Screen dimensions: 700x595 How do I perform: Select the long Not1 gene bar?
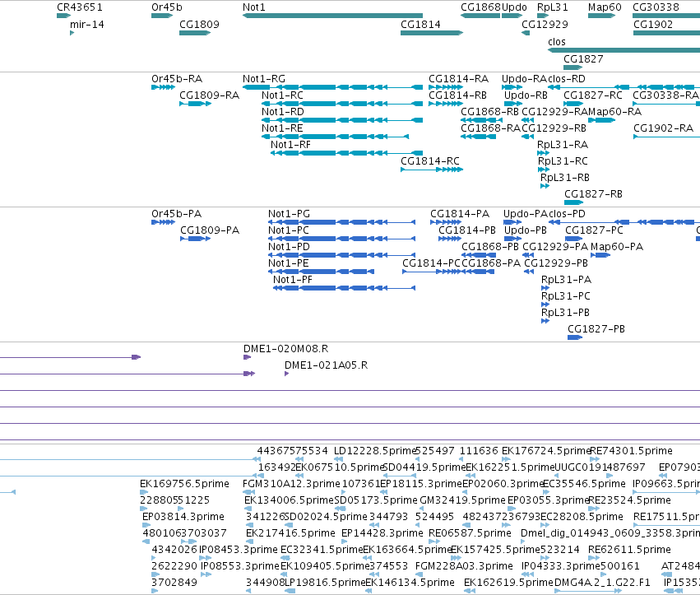pyautogui.click(x=332, y=16)
